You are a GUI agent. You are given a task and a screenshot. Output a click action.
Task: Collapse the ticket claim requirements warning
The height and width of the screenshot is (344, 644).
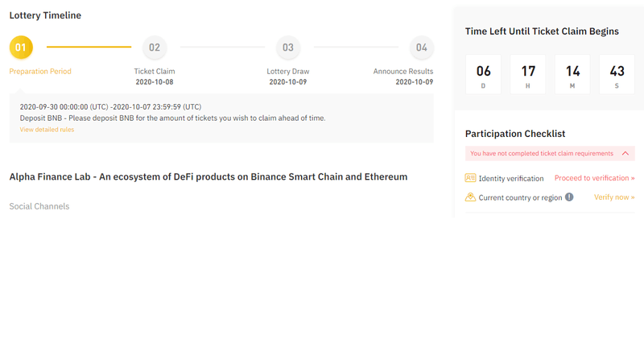coord(625,153)
